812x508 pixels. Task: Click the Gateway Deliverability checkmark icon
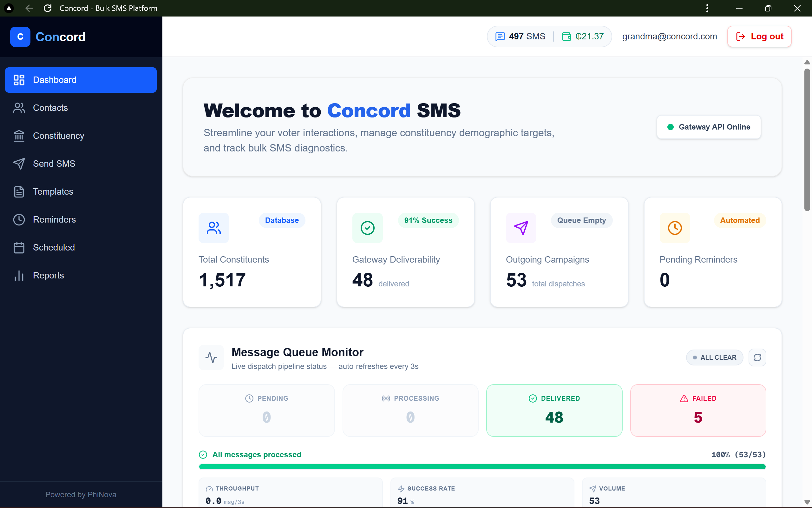367,228
